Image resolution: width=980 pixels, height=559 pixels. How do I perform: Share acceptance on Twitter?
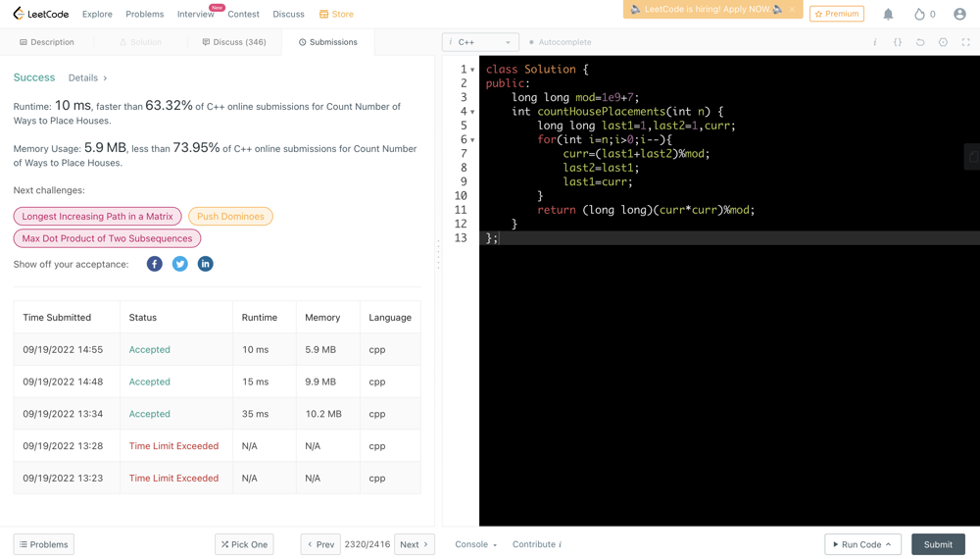180,264
